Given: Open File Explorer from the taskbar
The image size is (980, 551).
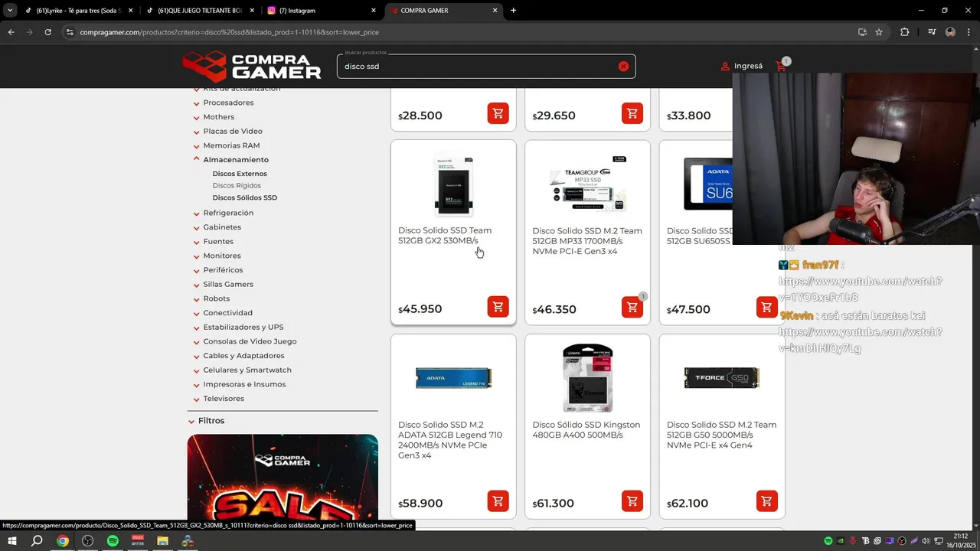Looking at the screenshot, I should (162, 541).
